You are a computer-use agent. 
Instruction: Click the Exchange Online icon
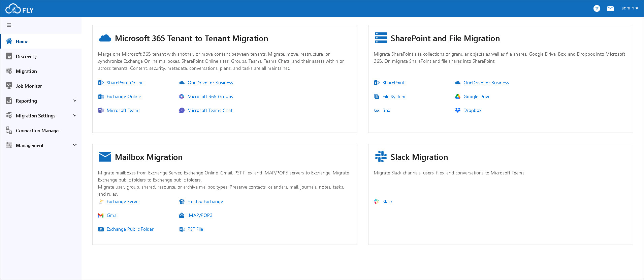(x=101, y=96)
